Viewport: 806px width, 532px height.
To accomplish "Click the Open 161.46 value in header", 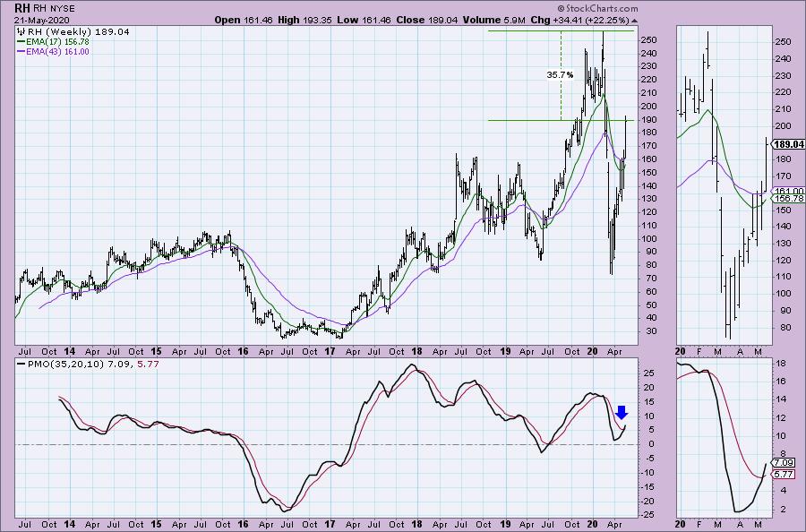I will 242,20.
